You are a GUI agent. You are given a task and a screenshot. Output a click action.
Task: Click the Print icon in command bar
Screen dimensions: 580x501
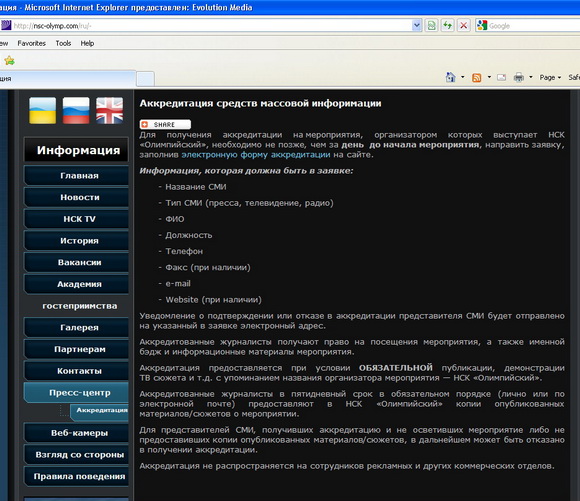519,77
